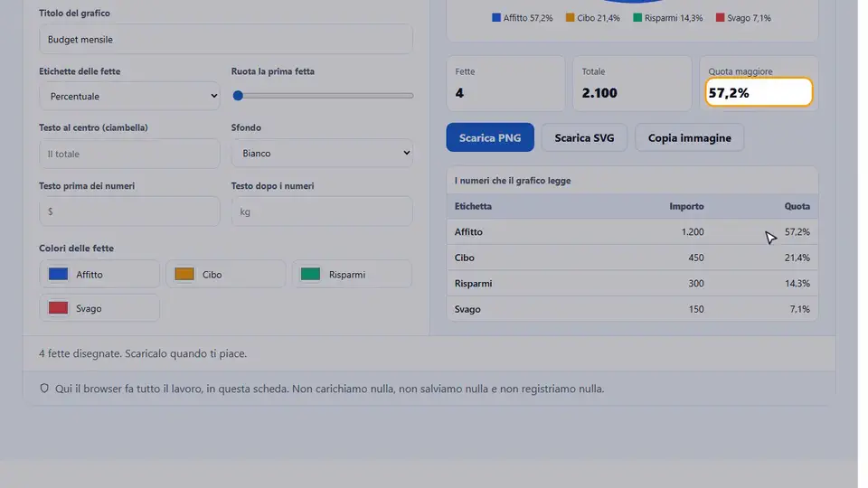This screenshot has height=488, width=868.
Task: Click the Risparmi 14,3% legend entry
Action: 667,18
